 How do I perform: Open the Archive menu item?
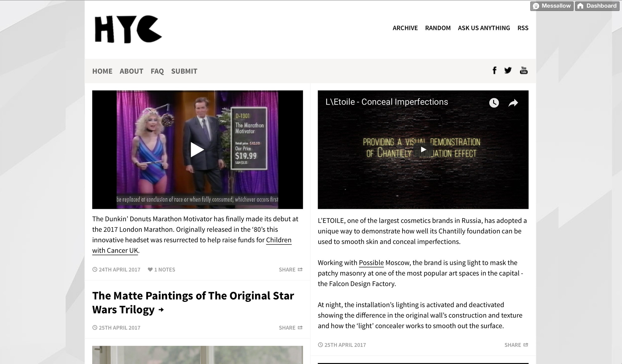click(405, 28)
